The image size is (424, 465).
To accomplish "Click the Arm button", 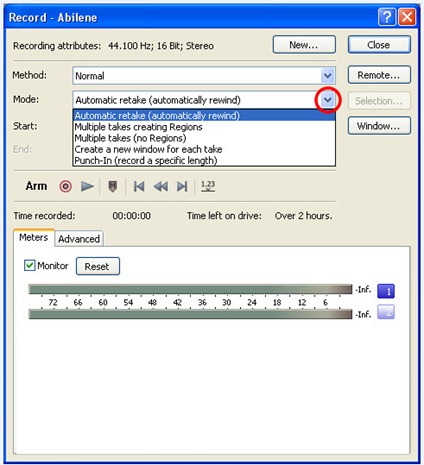I will [x=36, y=186].
